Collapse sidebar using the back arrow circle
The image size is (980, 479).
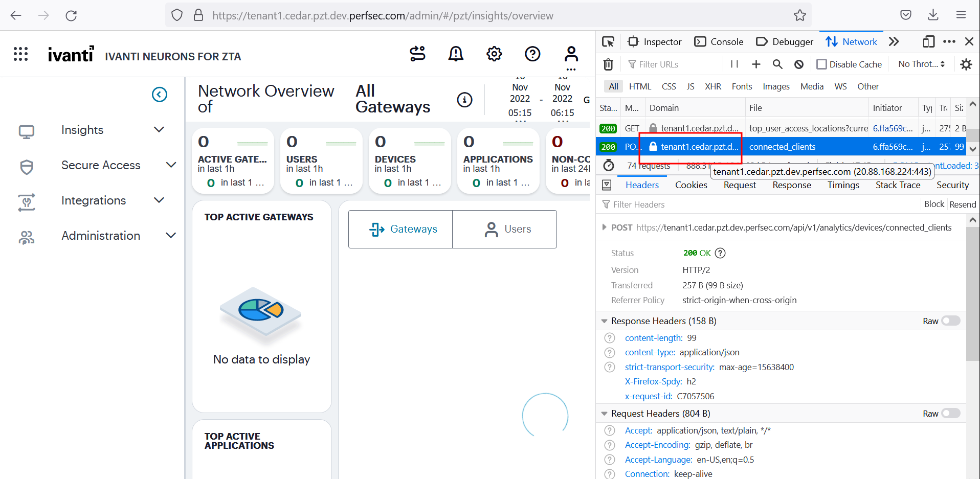pos(160,95)
